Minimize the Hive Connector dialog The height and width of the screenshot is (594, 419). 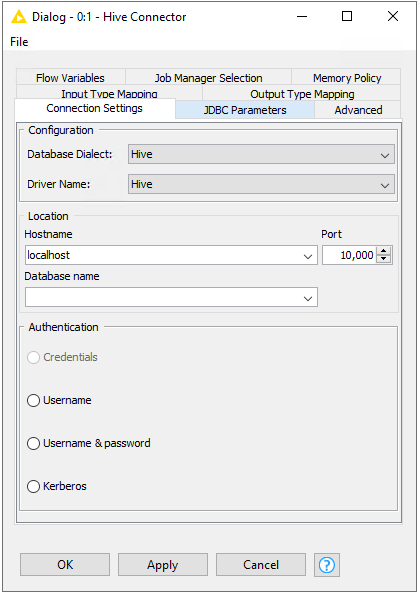302,17
